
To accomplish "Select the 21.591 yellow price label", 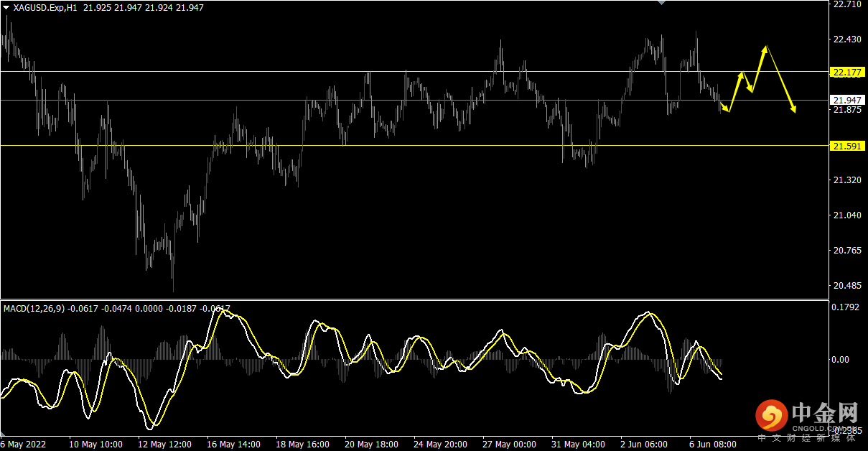I will tap(846, 146).
